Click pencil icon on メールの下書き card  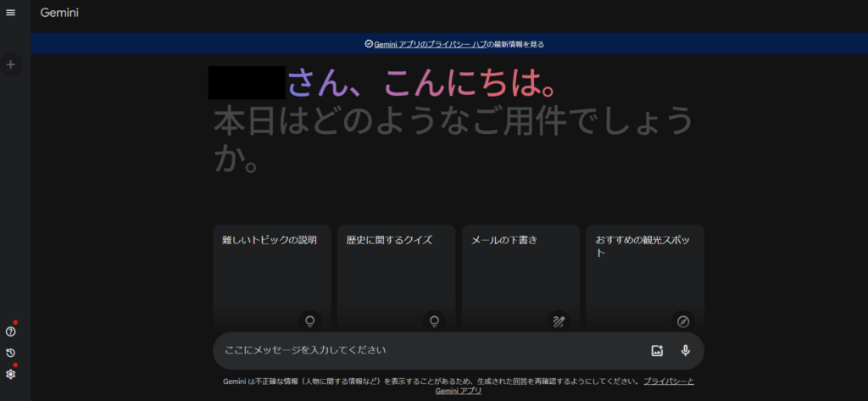click(559, 321)
